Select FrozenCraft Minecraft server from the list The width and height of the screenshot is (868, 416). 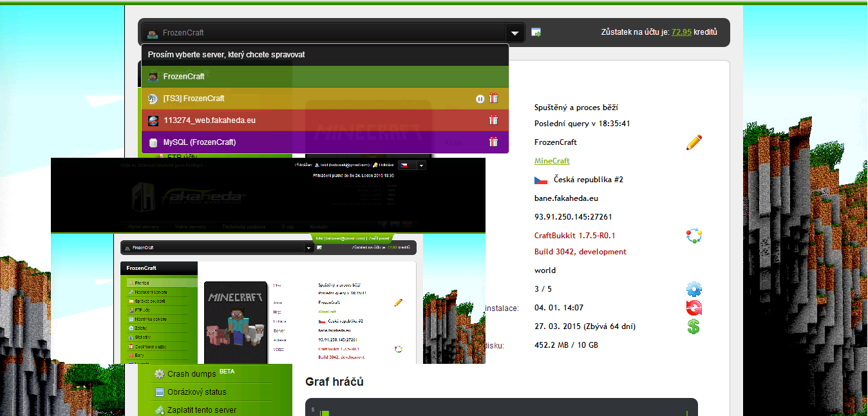click(x=184, y=77)
